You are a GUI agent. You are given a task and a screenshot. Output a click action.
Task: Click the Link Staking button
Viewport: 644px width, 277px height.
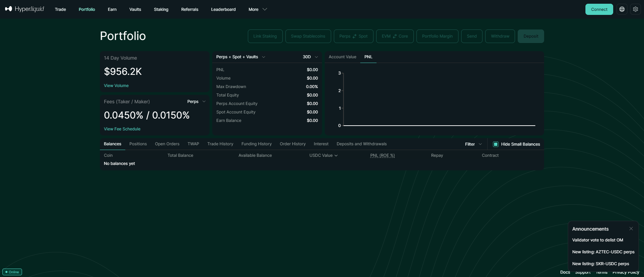coord(265,36)
